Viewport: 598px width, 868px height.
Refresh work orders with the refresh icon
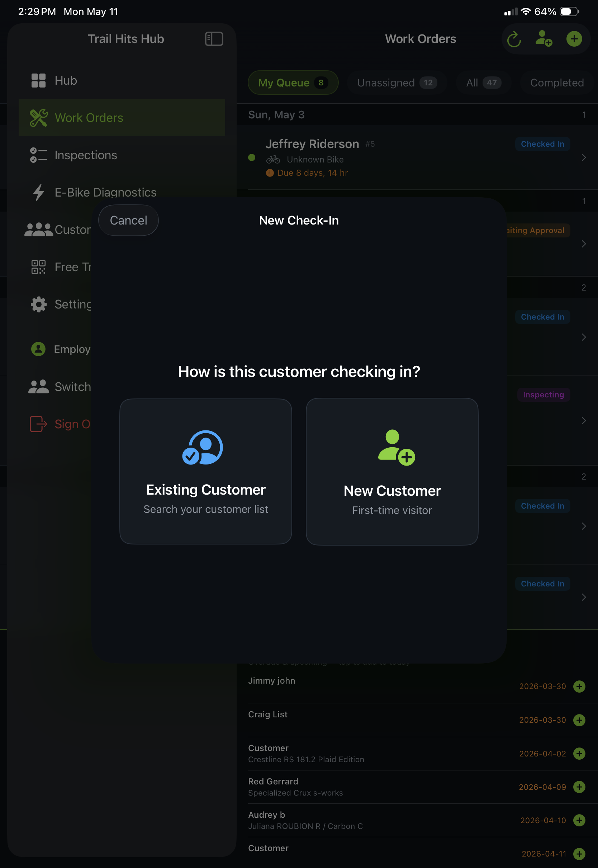click(514, 39)
